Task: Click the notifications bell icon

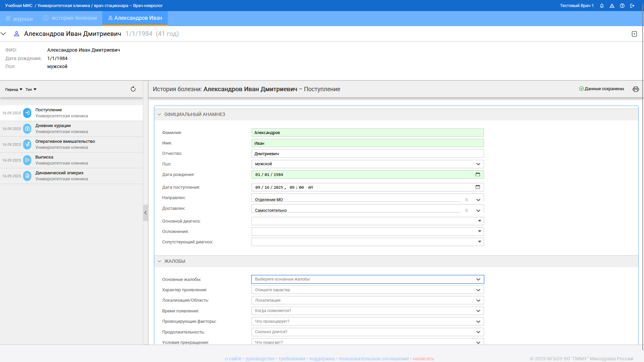Action: tap(602, 6)
